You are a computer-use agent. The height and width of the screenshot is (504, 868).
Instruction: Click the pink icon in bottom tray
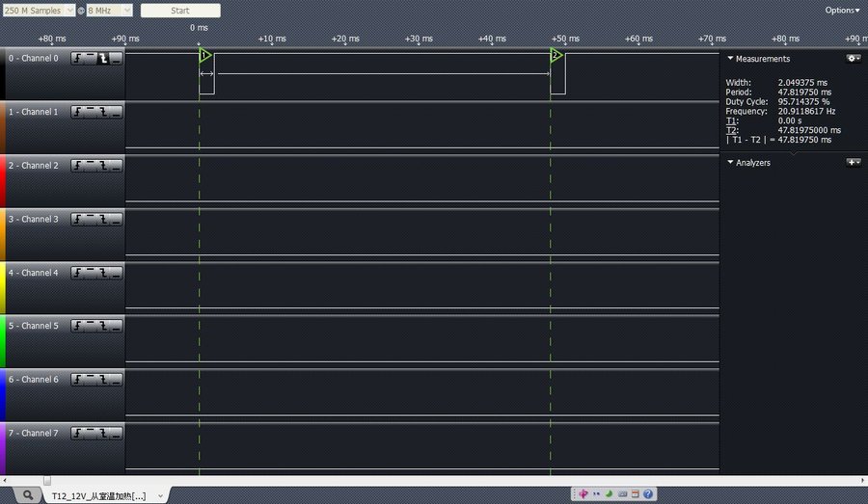click(x=583, y=494)
